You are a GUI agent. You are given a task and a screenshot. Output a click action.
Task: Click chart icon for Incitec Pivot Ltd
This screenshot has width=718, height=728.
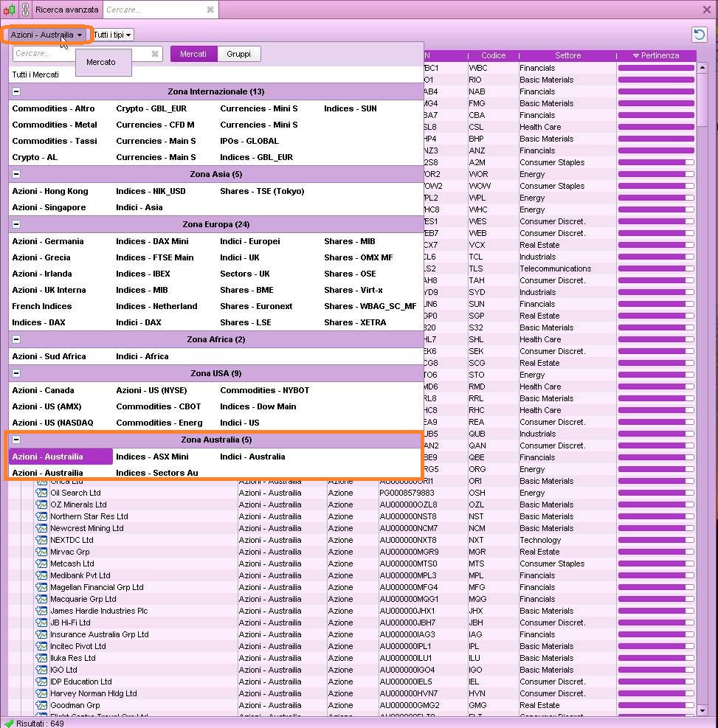click(42, 646)
